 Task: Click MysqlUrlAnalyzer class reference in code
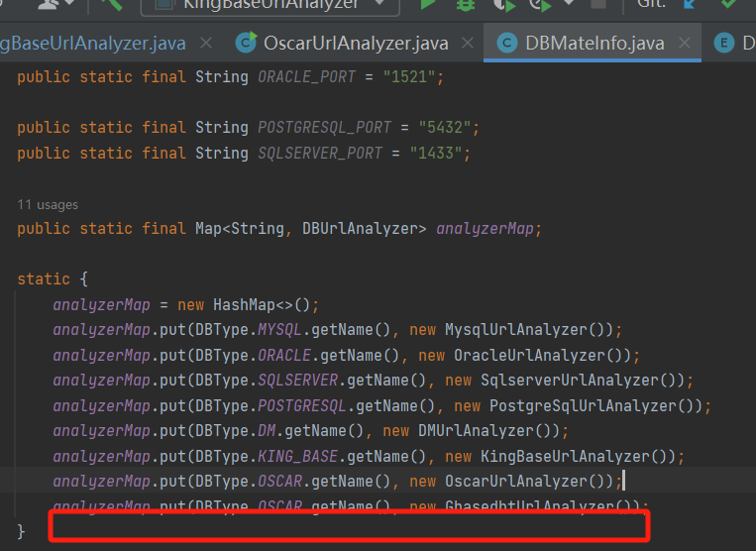[522, 330]
